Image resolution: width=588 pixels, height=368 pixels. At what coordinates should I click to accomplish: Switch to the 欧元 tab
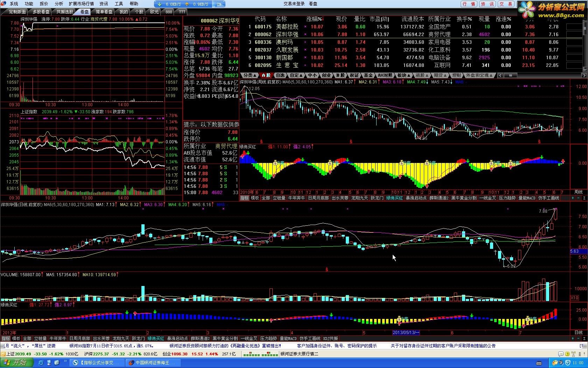click(x=154, y=12)
